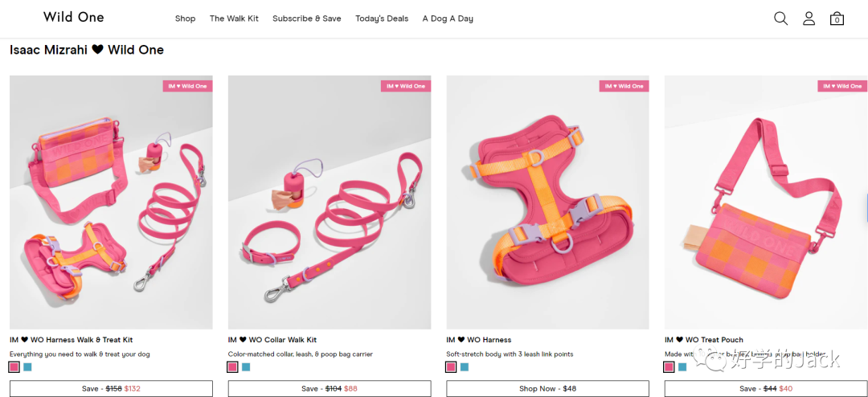868x397 pixels.
Task: Select blue swatch for Treat Pouch
Action: [682, 367]
